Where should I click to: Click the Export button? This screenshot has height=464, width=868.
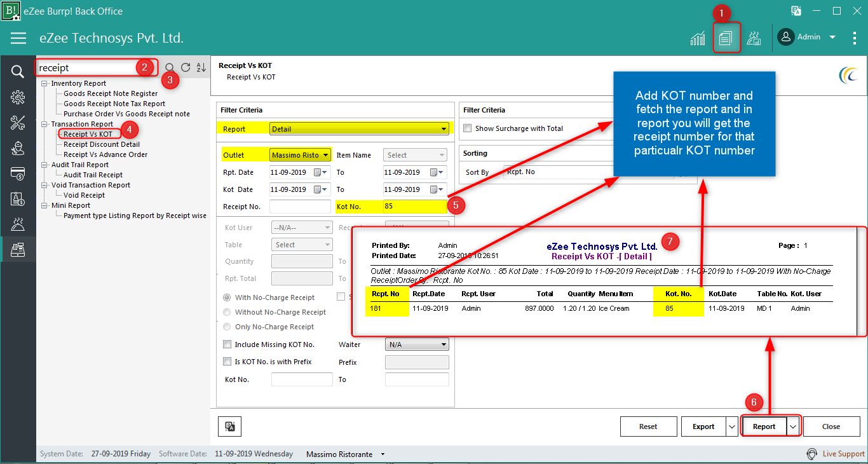pos(703,426)
